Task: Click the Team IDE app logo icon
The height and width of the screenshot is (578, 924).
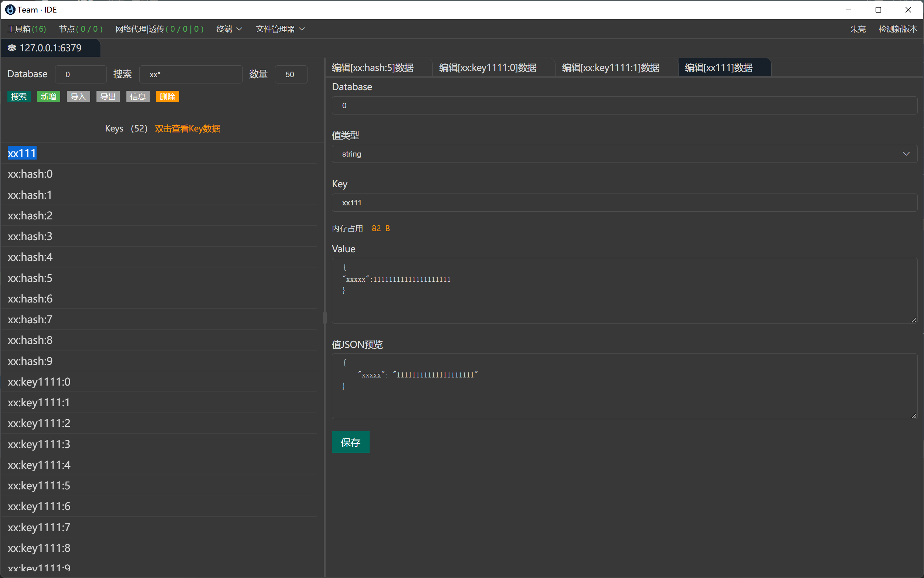Action: click(x=10, y=10)
